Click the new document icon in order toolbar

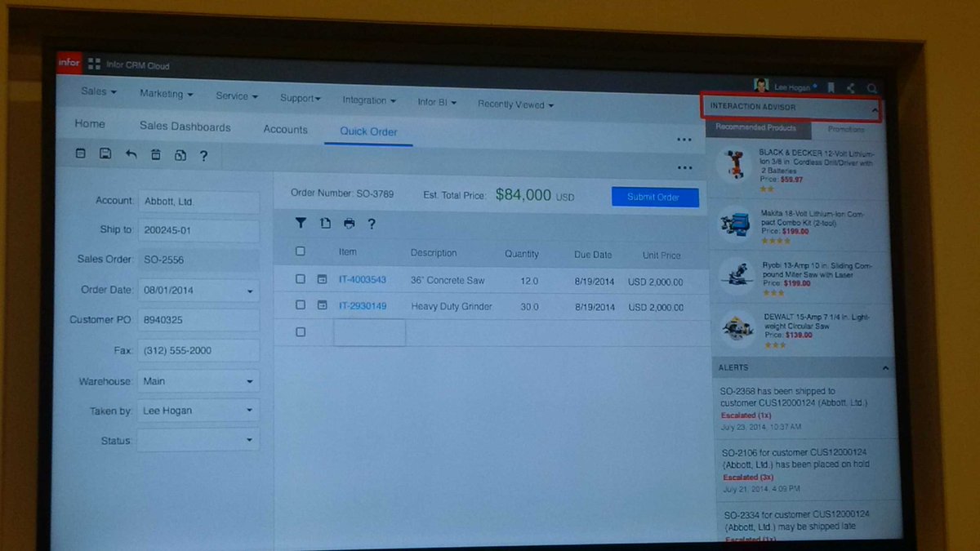(325, 223)
